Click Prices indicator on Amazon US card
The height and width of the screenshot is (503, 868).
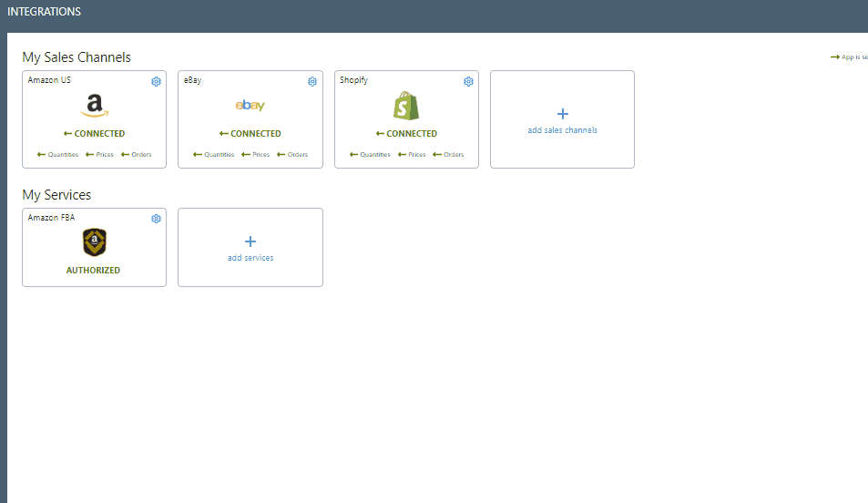99,155
